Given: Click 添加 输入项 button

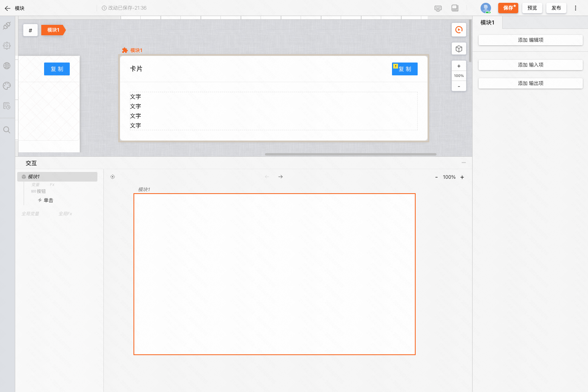Looking at the screenshot, I should (x=531, y=65).
